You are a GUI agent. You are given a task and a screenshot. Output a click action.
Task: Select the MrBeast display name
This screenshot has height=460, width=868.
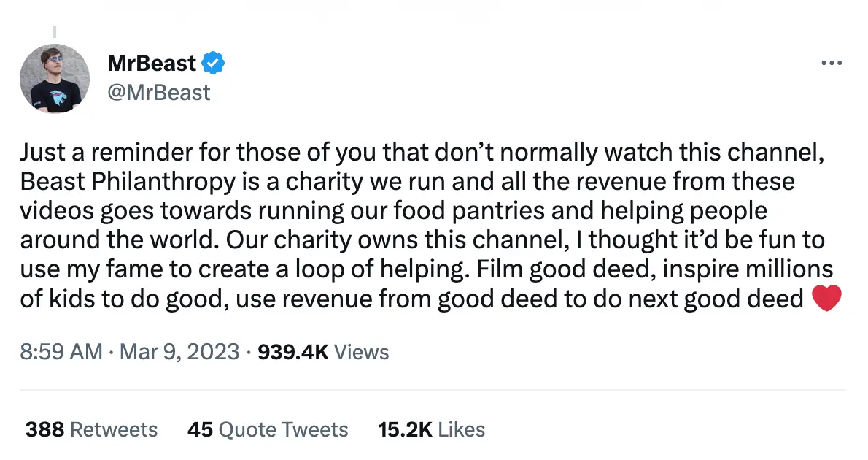[x=152, y=63]
